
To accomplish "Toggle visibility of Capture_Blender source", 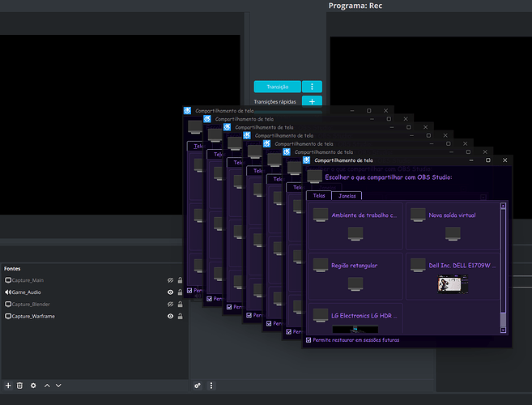I will click(x=170, y=305).
